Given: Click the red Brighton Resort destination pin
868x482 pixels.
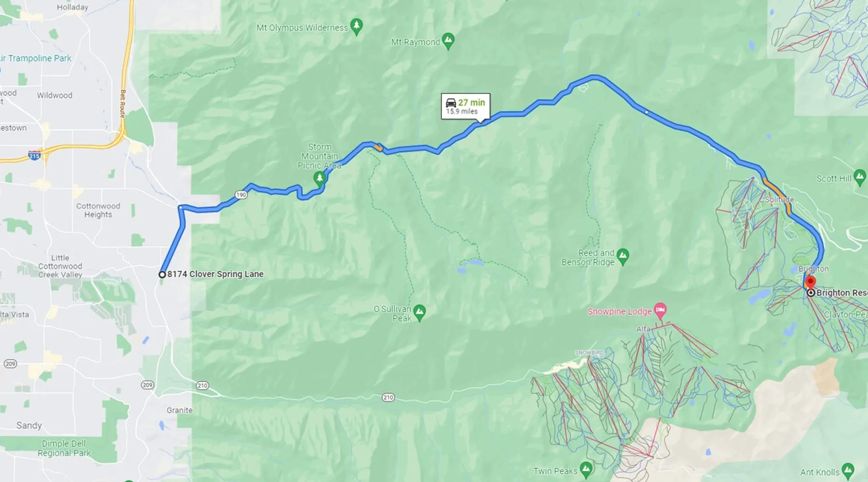Looking at the screenshot, I should tap(811, 282).
